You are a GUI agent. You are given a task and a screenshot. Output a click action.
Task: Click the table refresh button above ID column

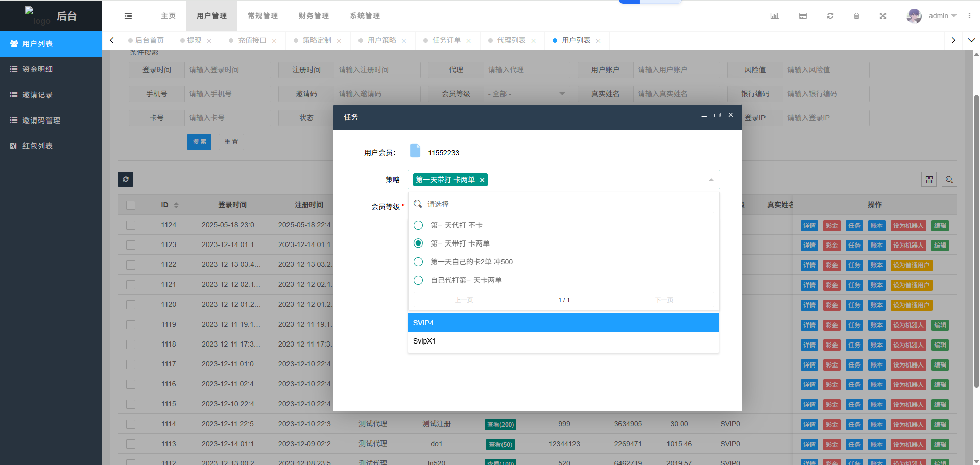126,179
